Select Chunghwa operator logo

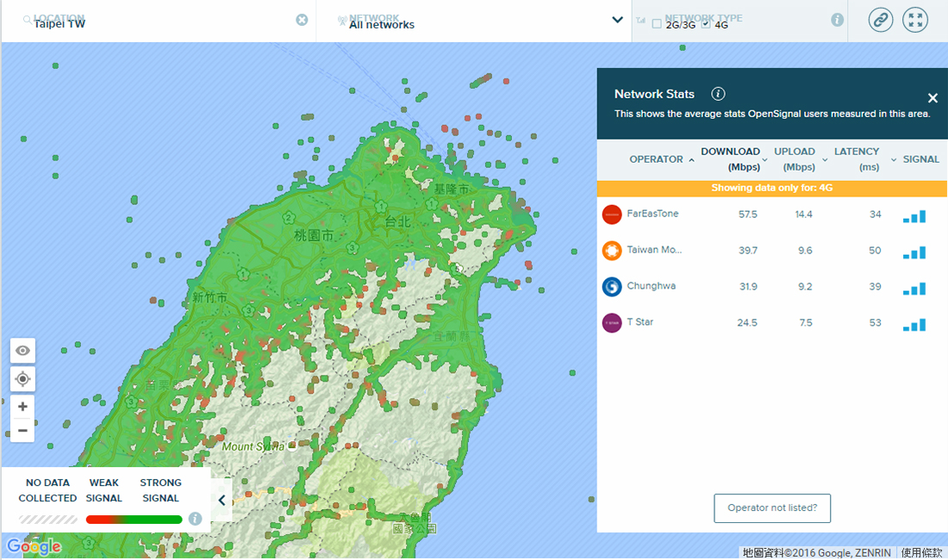[612, 286]
